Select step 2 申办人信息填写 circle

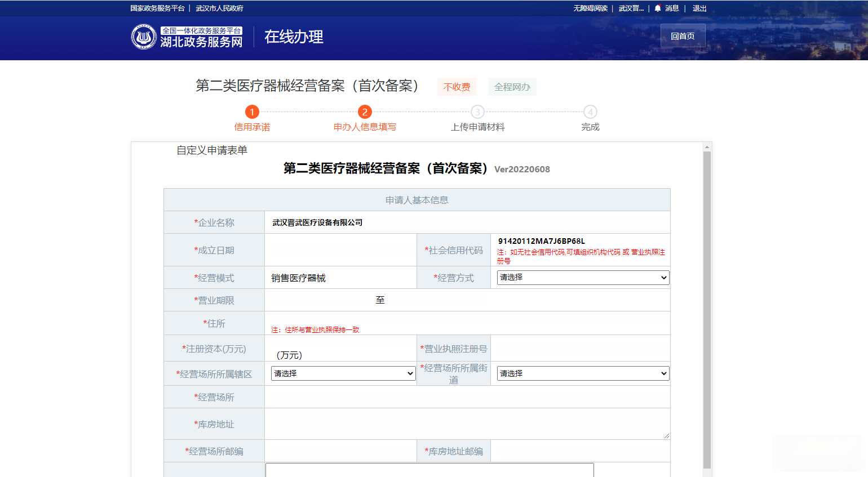(365, 112)
